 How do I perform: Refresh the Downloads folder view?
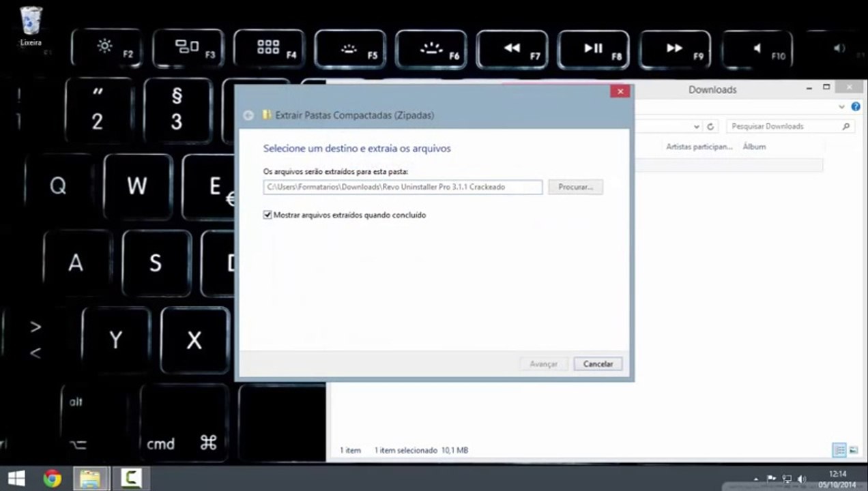tap(710, 126)
